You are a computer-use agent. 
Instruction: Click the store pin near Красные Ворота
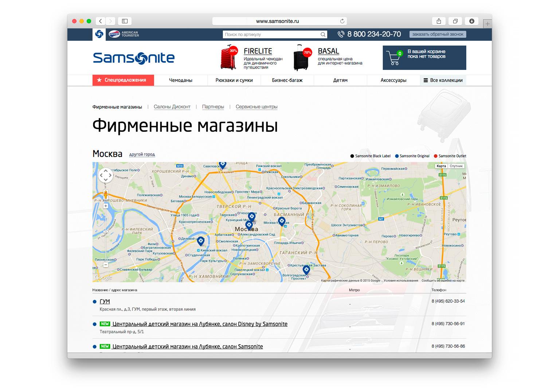pos(282,221)
